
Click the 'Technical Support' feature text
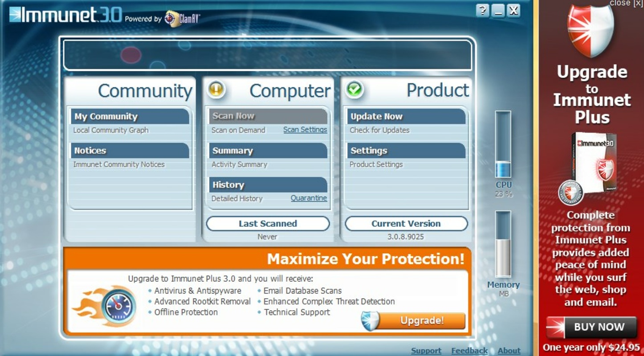coord(297,312)
